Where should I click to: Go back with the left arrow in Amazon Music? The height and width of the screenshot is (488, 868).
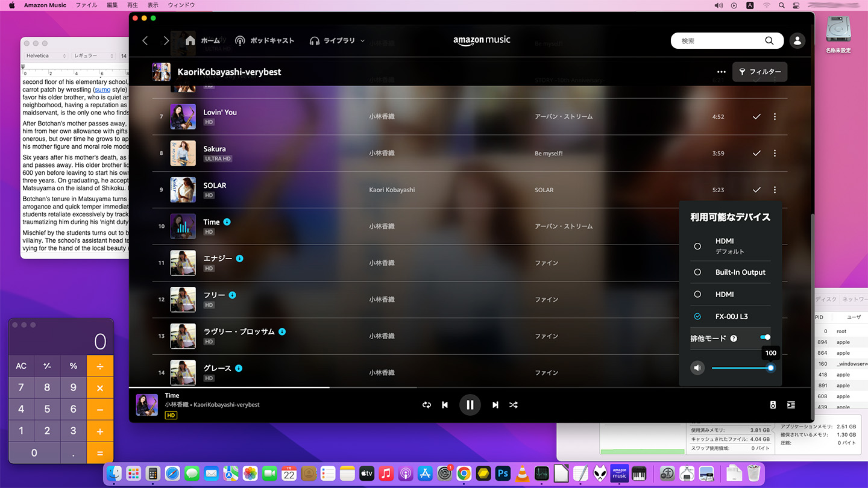[x=145, y=40]
